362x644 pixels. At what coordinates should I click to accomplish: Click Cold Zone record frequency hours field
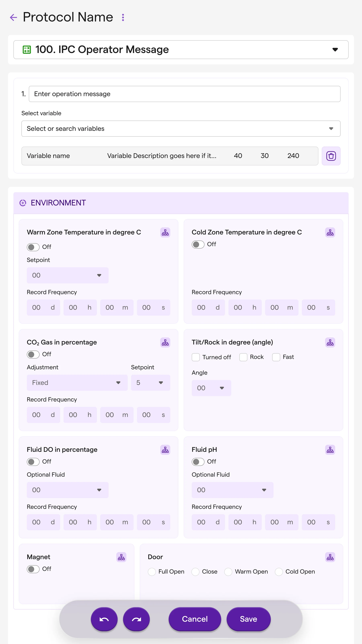pos(245,308)
